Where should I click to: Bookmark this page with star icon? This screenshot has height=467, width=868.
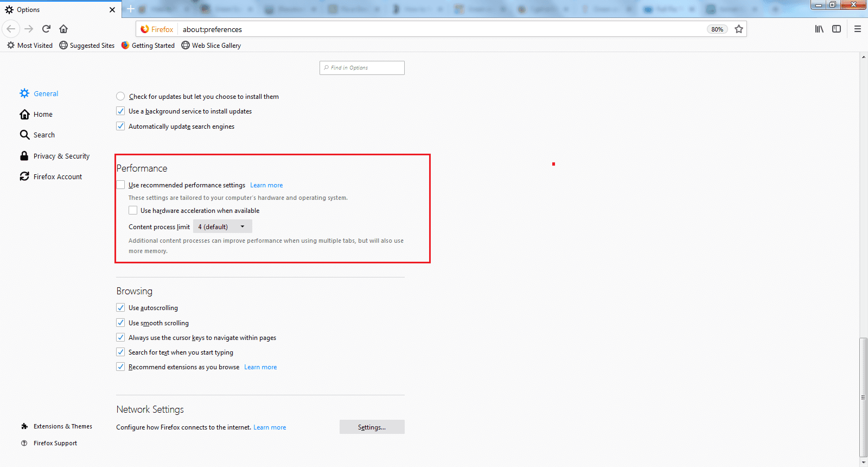pyautogui.click(x=738, y=29)
